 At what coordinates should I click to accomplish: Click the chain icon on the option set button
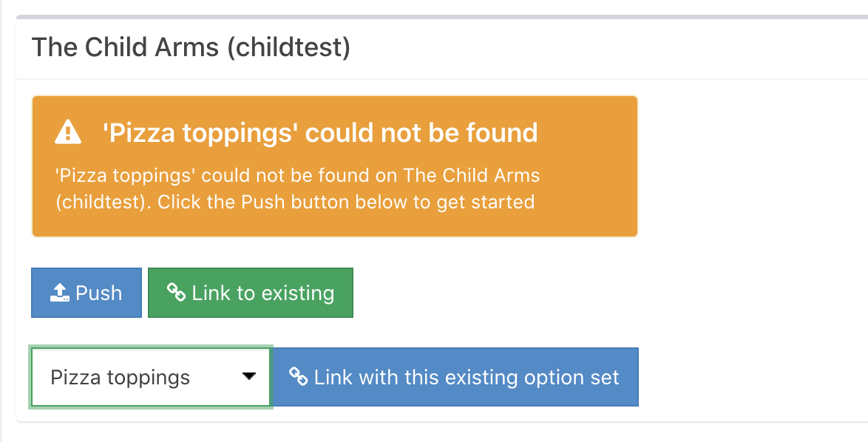[298, 377]
